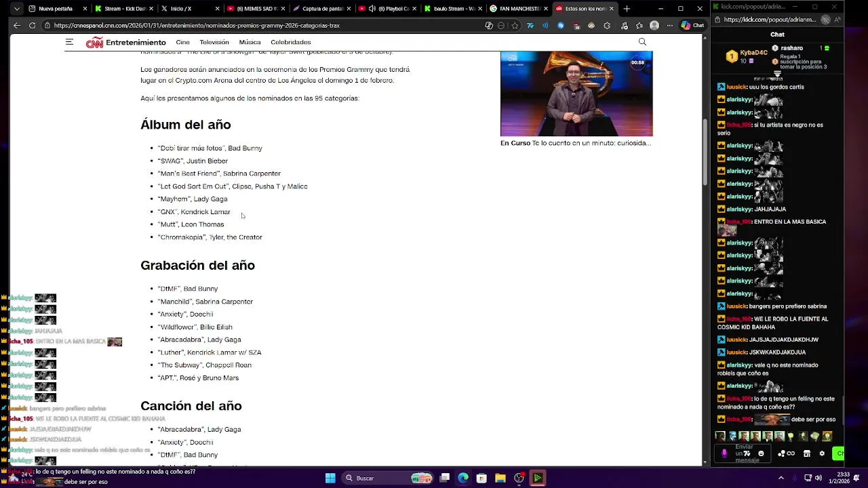Click the CNN logo
Viewport: 868px width, 488px height.
pos(94,43)
